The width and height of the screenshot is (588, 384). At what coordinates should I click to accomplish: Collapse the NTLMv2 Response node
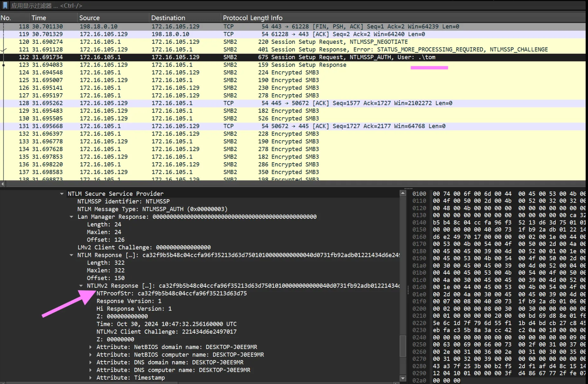coord(81,286)
